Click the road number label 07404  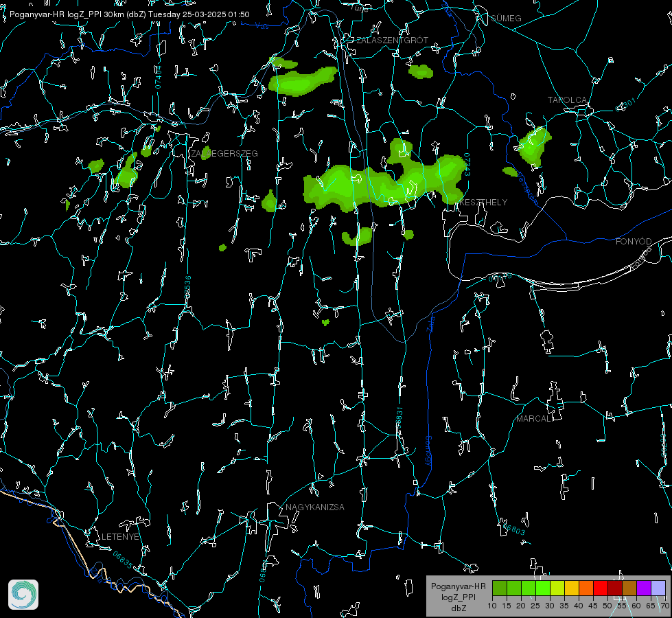[158, 78]
